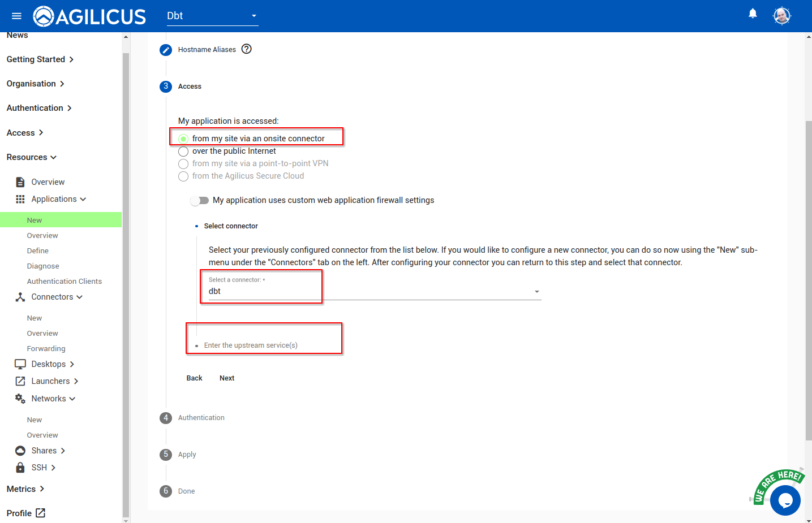Click the sidebar vertical scrollbar

pos(126,283)
